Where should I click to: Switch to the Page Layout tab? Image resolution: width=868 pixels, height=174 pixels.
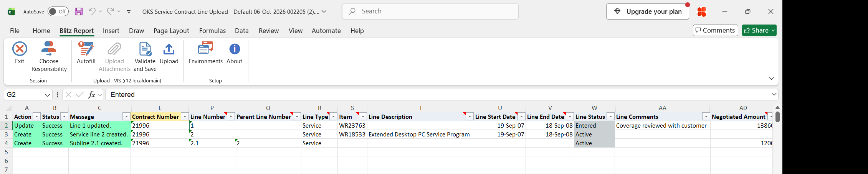coord(171,31)
